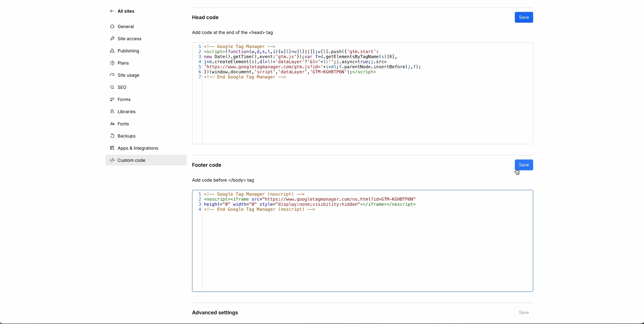The image size is (644, 324).
Task: Click the Advanced settings heading
Action: point(215,313)
